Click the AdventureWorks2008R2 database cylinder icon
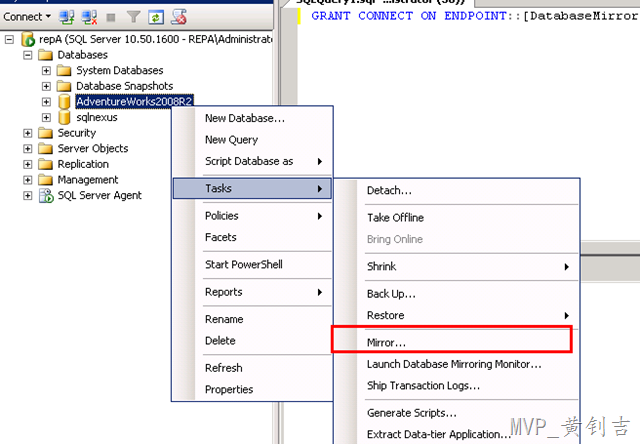This screenshot has width=640, height=444. click(x=64, y=102)
